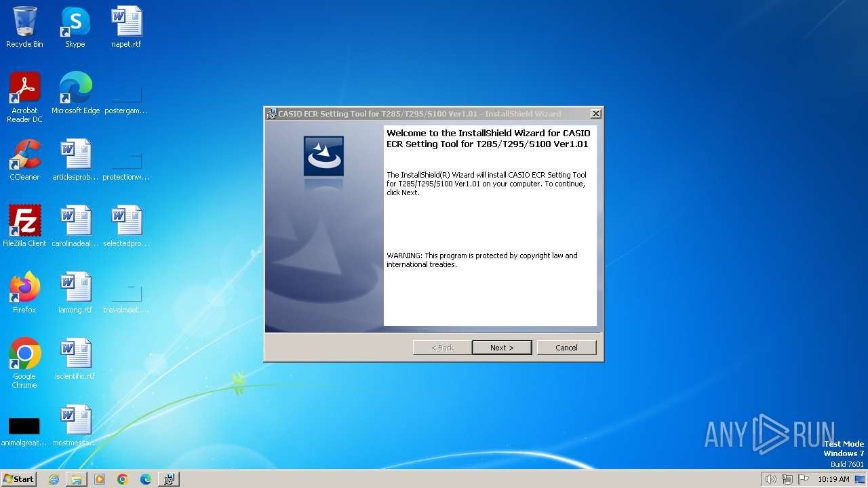Select the Skype desktop shortcut
The image size is (868, 488).
75,27
